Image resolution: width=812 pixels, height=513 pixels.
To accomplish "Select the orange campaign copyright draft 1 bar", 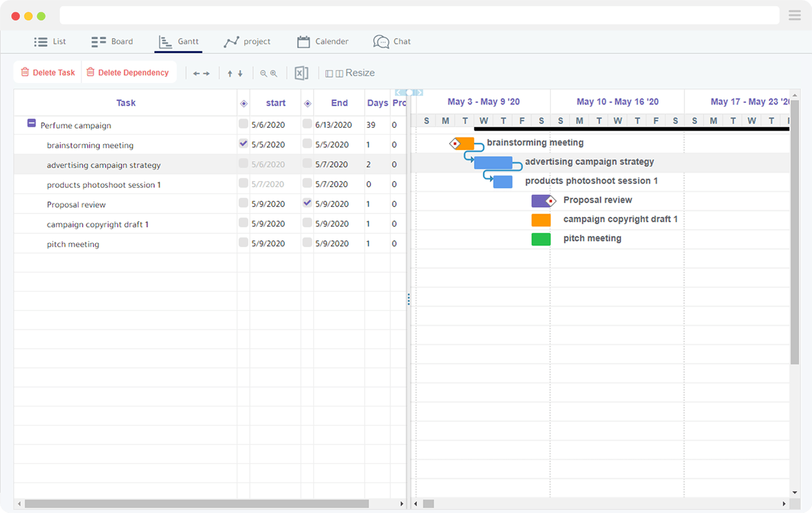I will tap(541, 220).
